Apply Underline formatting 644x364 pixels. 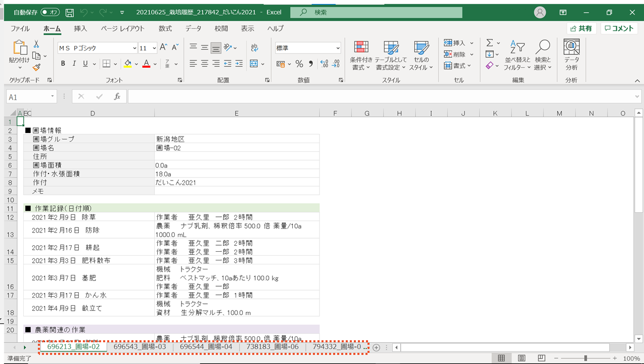(x=85, y=64)
